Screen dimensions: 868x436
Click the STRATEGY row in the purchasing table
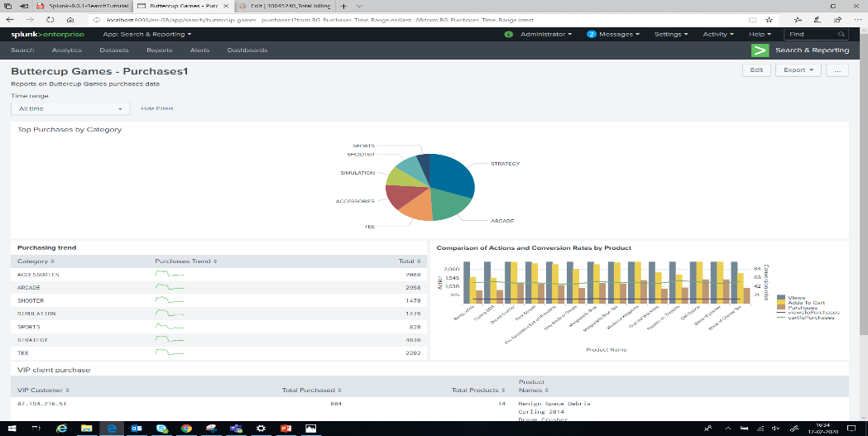pos(218,340)
